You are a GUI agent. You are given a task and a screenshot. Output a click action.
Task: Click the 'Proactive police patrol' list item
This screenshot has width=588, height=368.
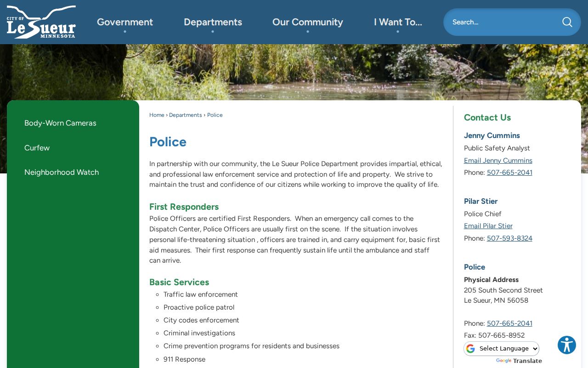(x=199, y=307)
